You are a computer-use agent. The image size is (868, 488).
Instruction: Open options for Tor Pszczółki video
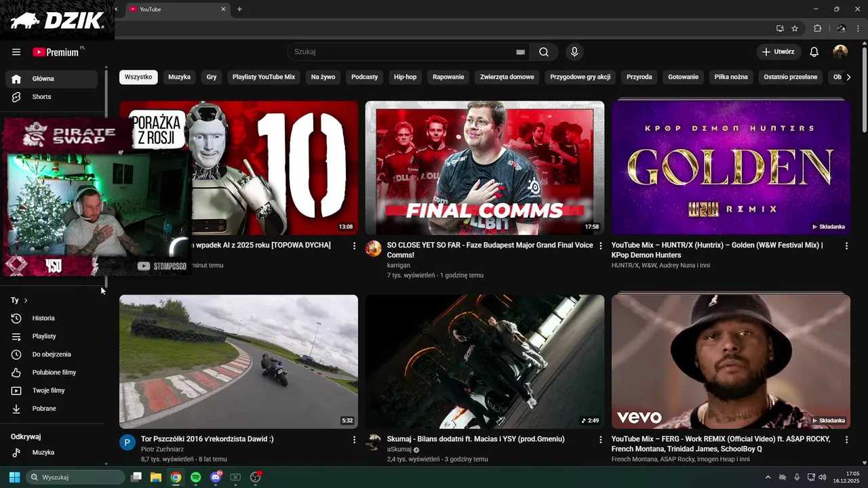(354, 440)
